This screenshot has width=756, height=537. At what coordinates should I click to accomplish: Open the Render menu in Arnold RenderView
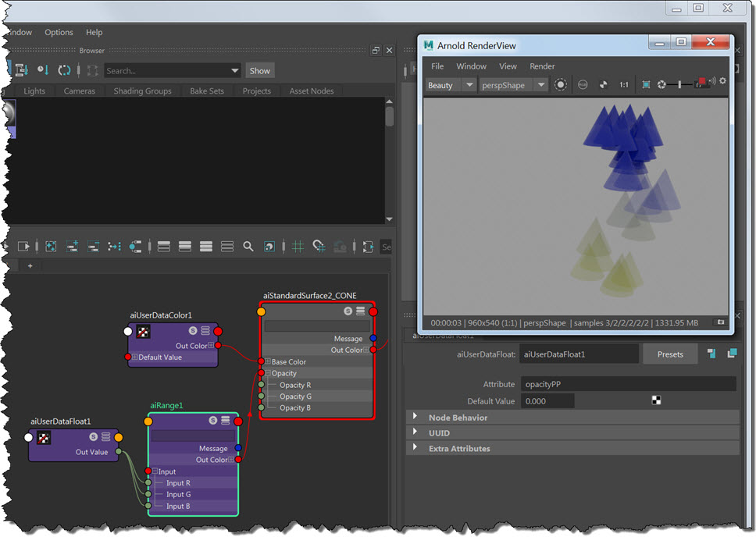(x=542, y=66)
